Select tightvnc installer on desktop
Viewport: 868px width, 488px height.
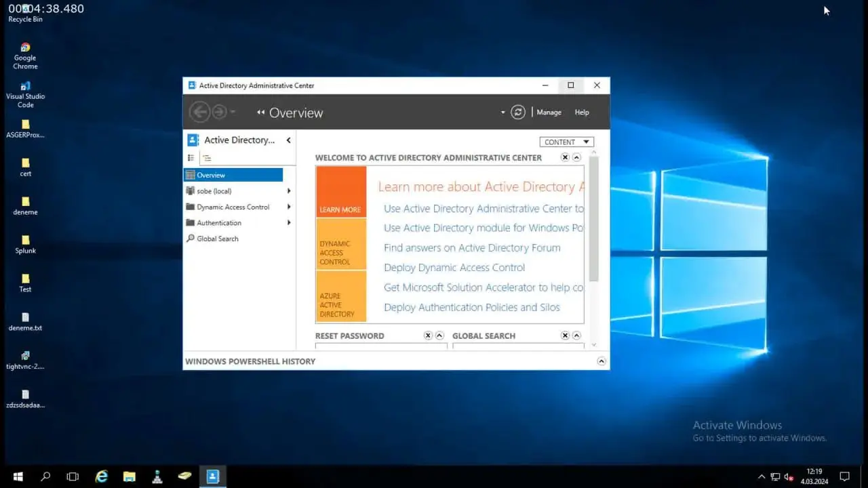[25, 361]
